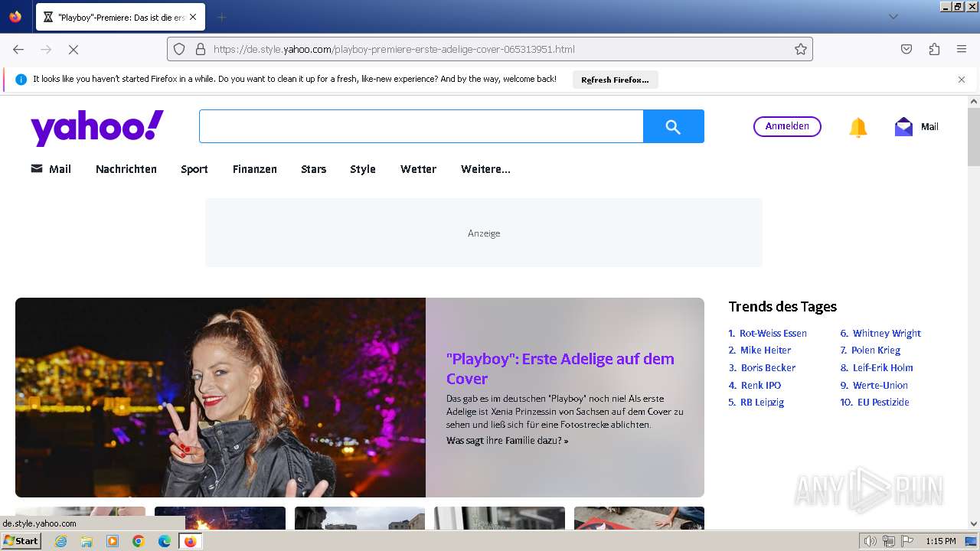Open trend EU Pestizide
Screen dimensions: 980x551
point(884,402)
